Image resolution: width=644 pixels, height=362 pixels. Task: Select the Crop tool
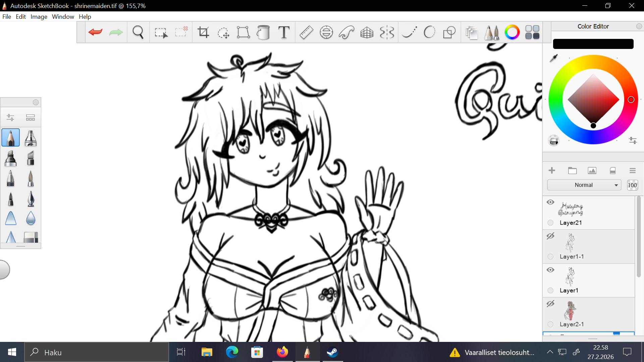203,32
